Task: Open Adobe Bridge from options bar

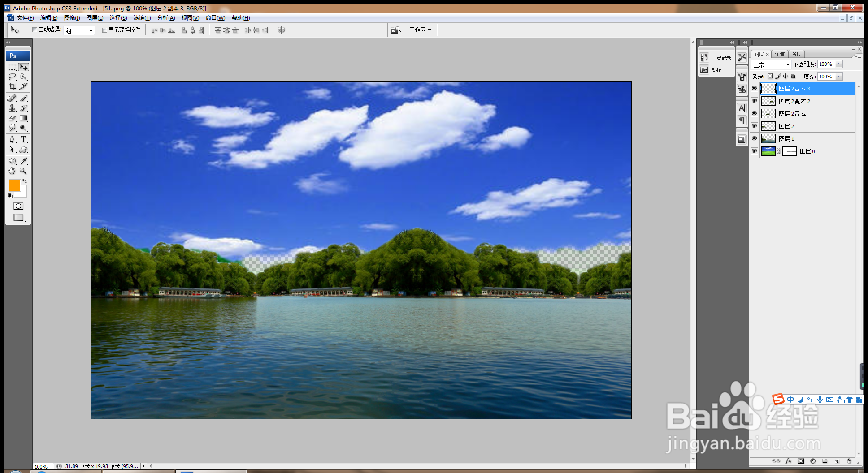Action: pyautogui.click(x=395, y=30)
